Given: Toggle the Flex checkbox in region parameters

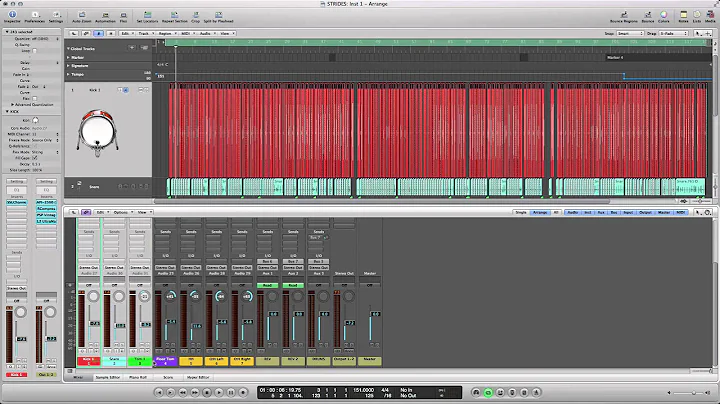Looking at the screenshot, I should tap(34, 98).
